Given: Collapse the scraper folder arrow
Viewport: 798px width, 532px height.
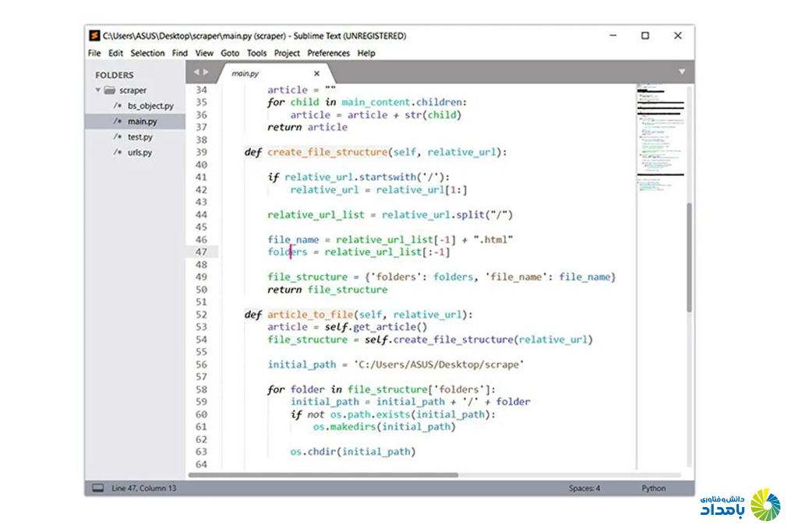Looking at the screenshot, I should [97, 90].
